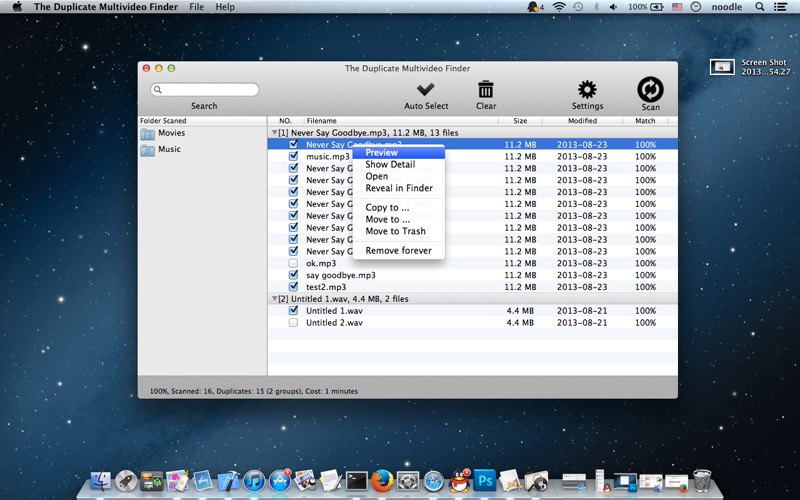Select Move to Trash menu entry
This screenshot has height=500, width=800.
(398, 231)
